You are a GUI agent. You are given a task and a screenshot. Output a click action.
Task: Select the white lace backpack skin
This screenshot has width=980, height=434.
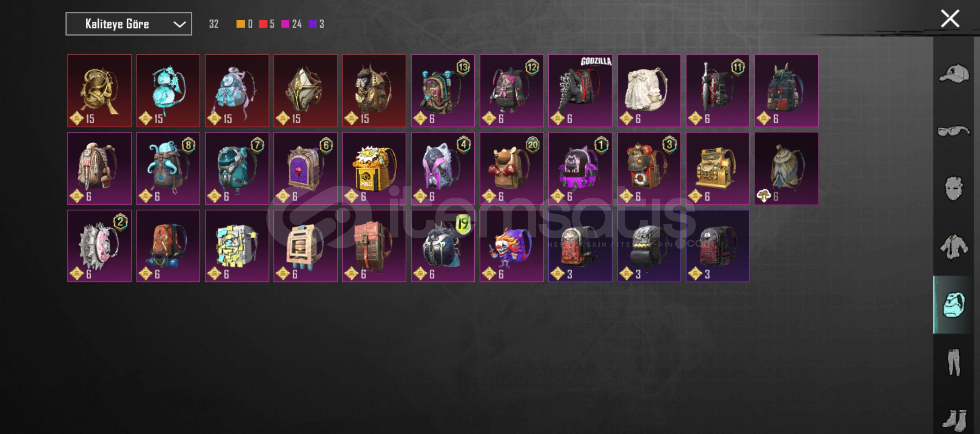[649, 91]
